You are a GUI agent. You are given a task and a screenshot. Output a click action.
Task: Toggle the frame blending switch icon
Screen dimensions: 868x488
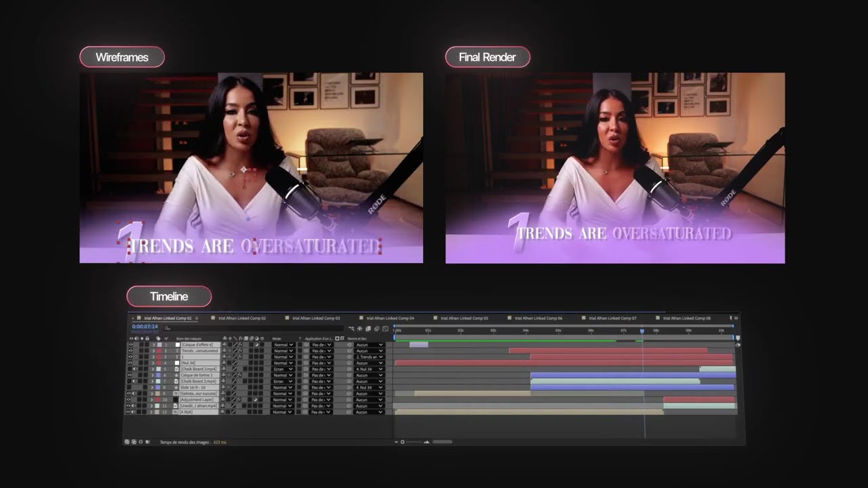[x=368, y=329]
